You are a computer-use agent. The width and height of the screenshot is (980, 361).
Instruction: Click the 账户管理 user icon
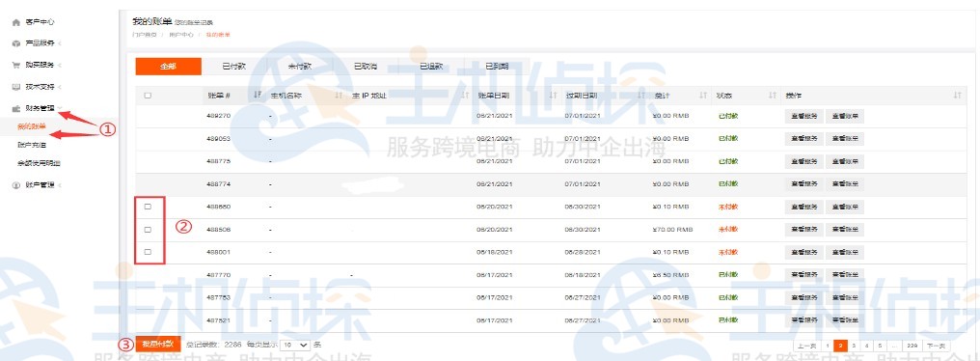[16, 185]
